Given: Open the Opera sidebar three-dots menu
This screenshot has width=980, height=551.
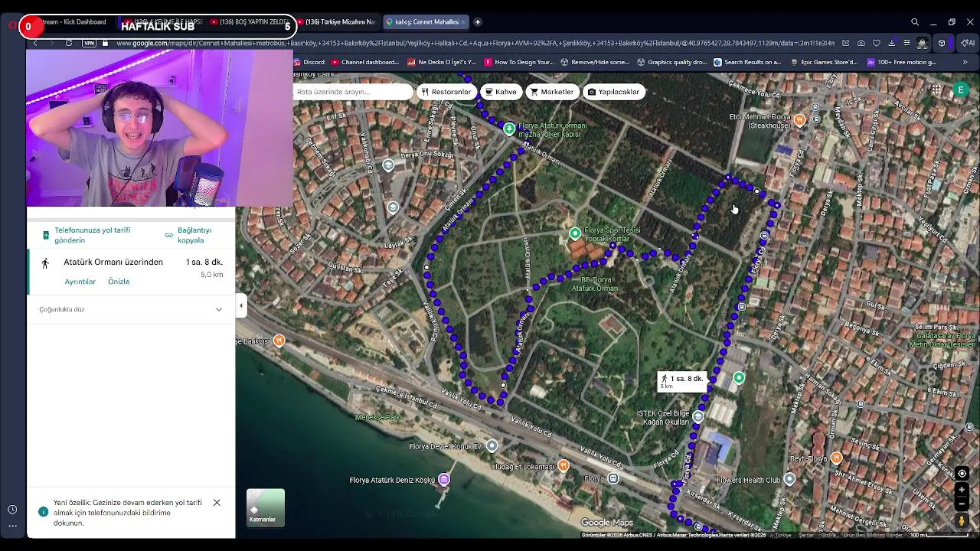Looking at the screenshot, I should coord(12,526).
